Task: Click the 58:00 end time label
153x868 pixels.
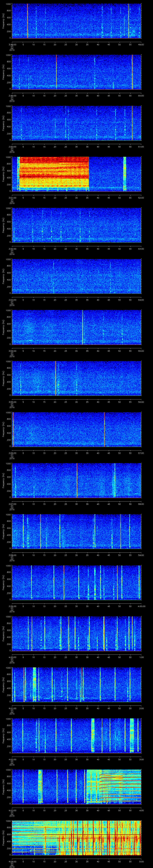Action: pos(141,504)
